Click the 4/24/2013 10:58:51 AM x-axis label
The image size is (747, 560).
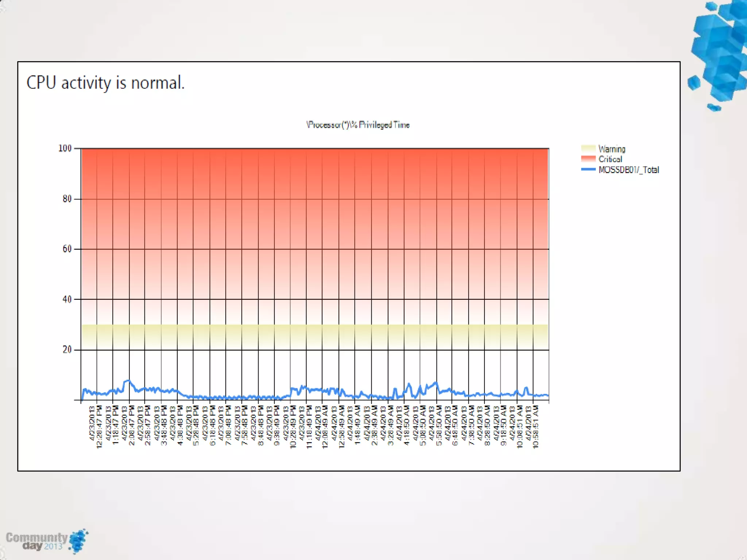click(532, 427)
